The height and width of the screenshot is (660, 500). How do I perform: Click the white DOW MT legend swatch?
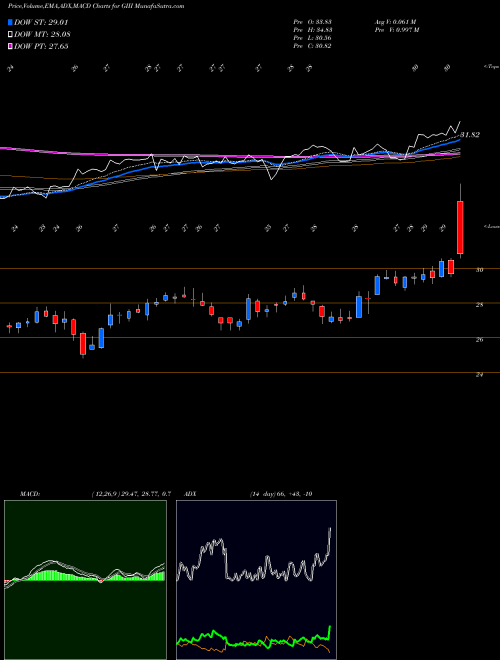[10, 34]
